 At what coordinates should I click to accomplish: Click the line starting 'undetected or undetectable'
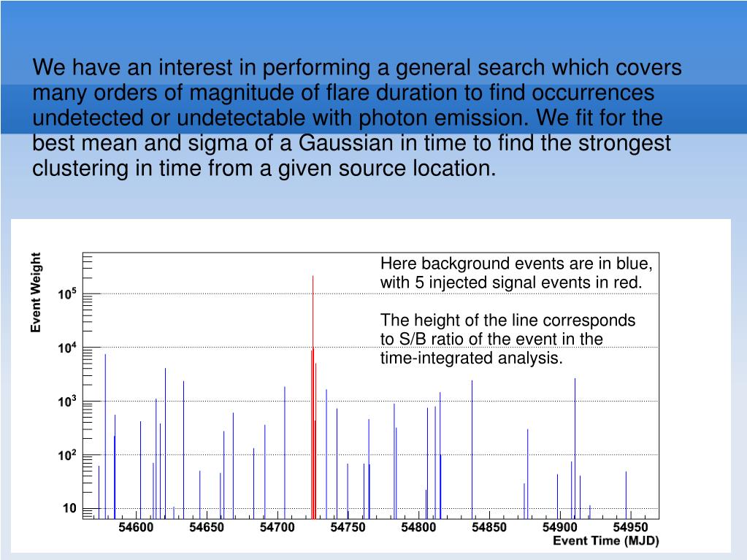pos(348,118)
